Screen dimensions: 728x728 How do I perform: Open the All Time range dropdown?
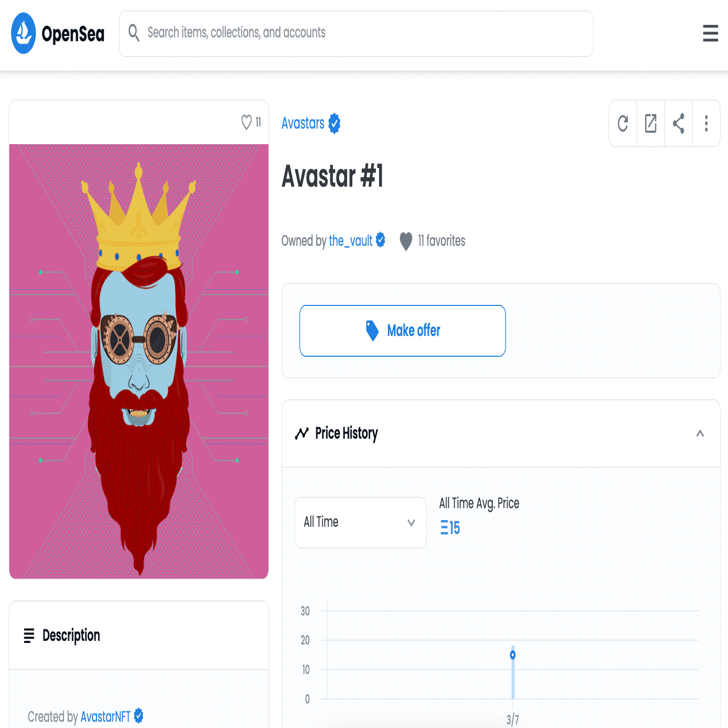(360, 522)
